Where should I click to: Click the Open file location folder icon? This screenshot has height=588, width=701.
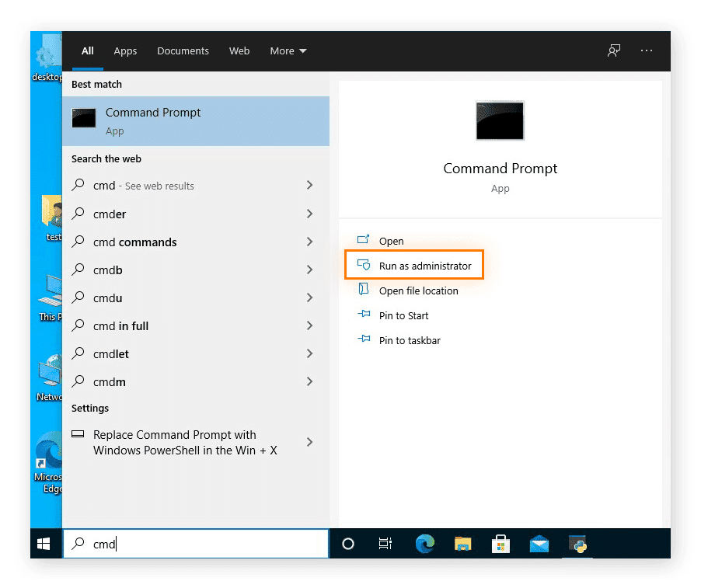click(x=364, y=289)
